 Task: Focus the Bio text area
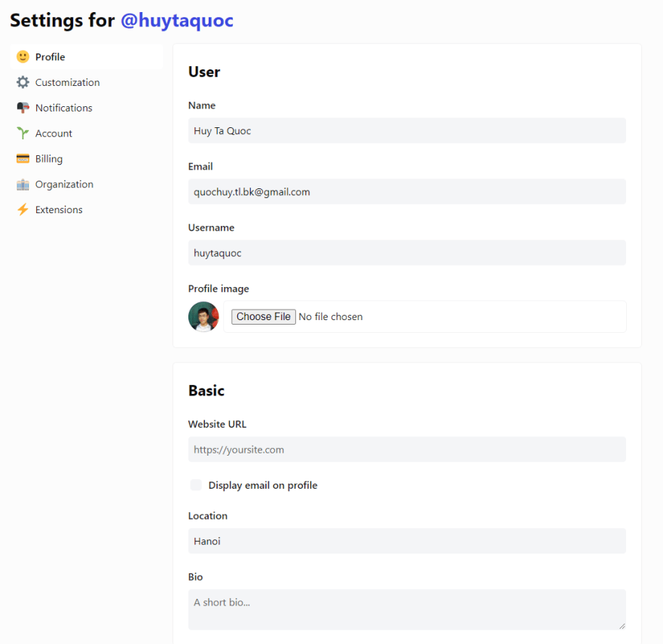tap(407, 609)
